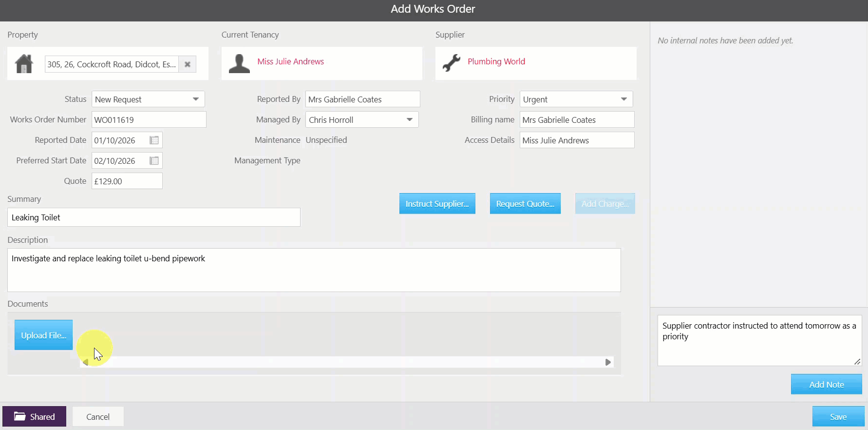868x430 pixels.
Task: Expand the Priority dropdown
Action: point(624,99)
